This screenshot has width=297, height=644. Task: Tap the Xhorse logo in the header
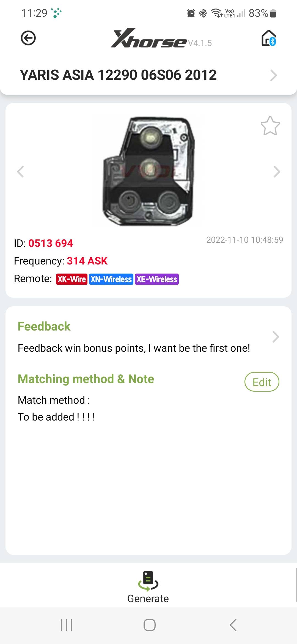148,38
